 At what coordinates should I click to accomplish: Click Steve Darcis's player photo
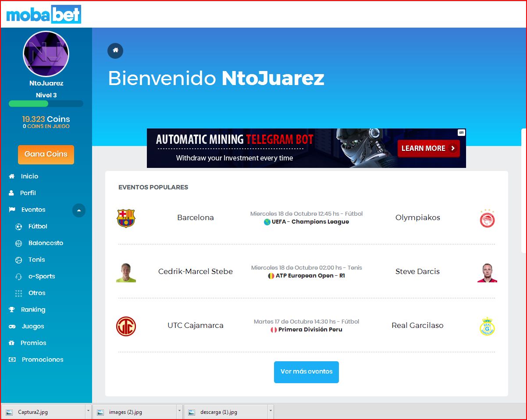click(487, 273)
